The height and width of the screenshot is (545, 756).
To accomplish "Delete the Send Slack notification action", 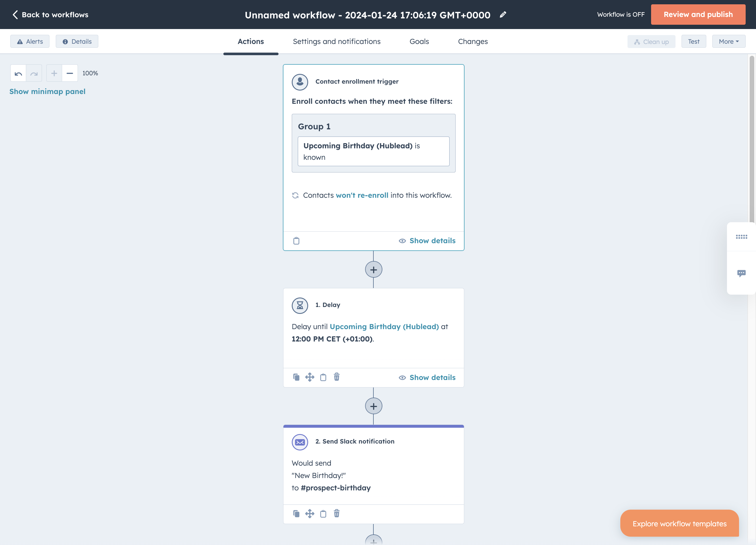I will 337,513.
